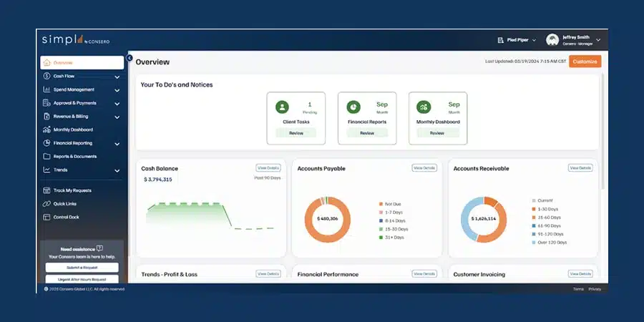644x322 pixels.
Task: Click the Accounts Payable donut chart
Action: click(327, 220)
